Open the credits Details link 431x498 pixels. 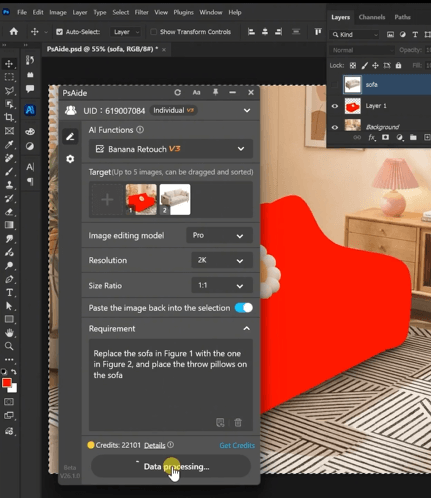[154, 445]
